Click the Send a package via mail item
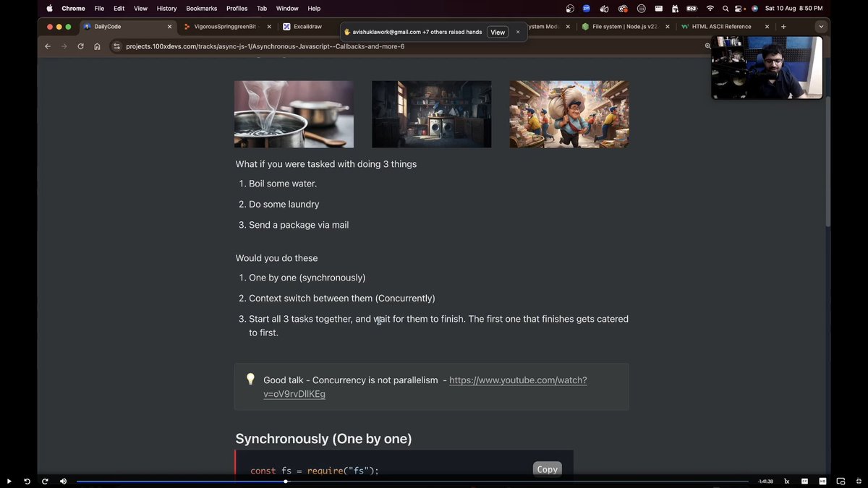868x488 pixels. (299, 225)
